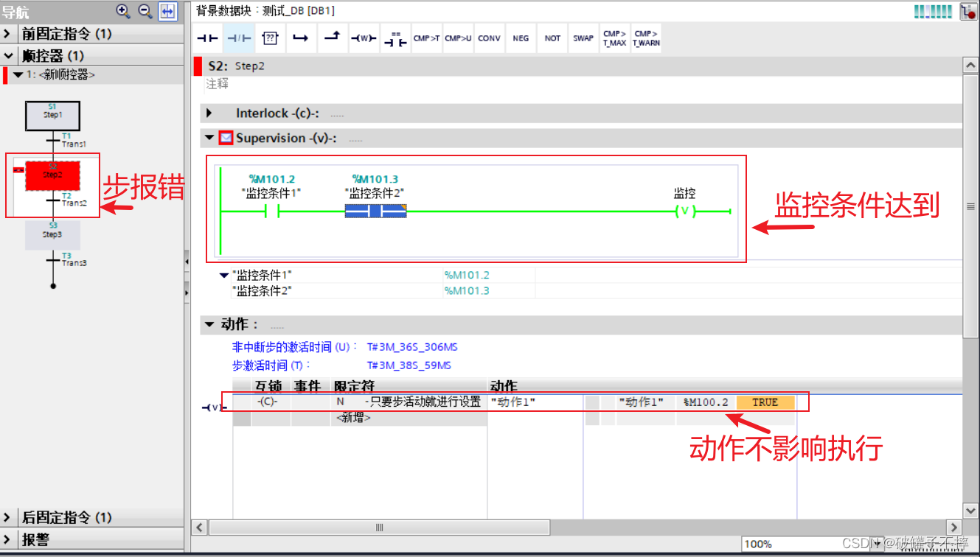
Task: Click the "动作1" action cell
Action: click(x=535, y=402)
